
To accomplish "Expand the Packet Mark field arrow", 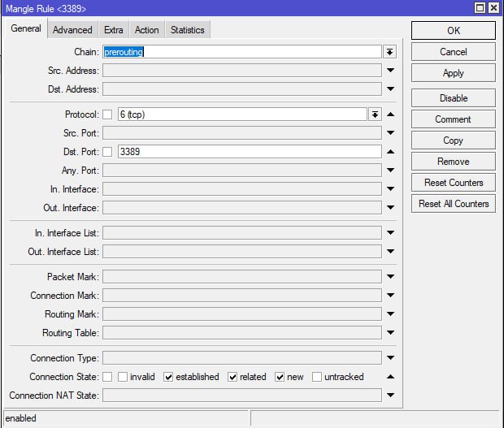I will click(x=390, y=276).
